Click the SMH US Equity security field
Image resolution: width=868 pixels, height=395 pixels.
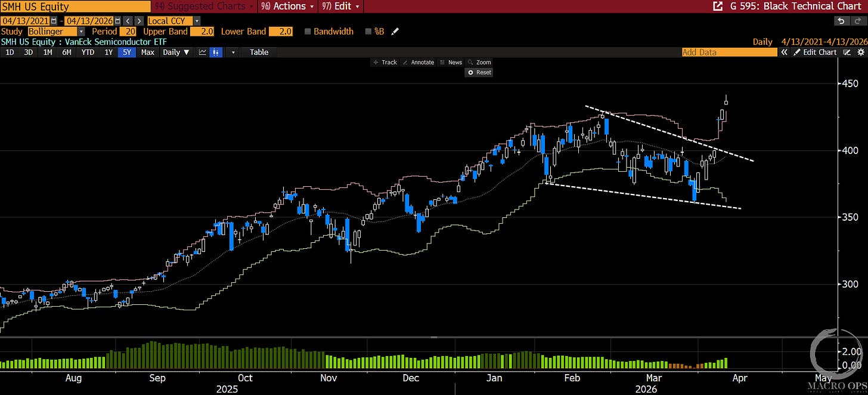(x=76, y=7)
